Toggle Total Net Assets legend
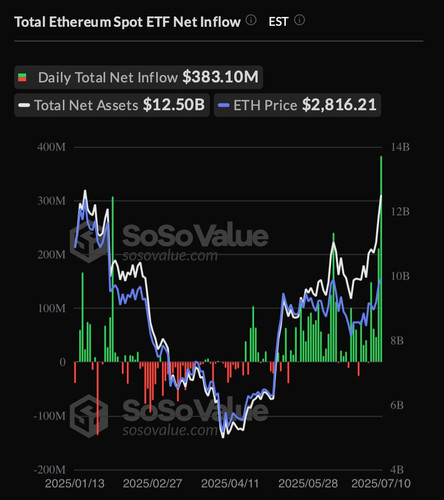The height and width of the screenshot is (500, 444). [112, 105]
